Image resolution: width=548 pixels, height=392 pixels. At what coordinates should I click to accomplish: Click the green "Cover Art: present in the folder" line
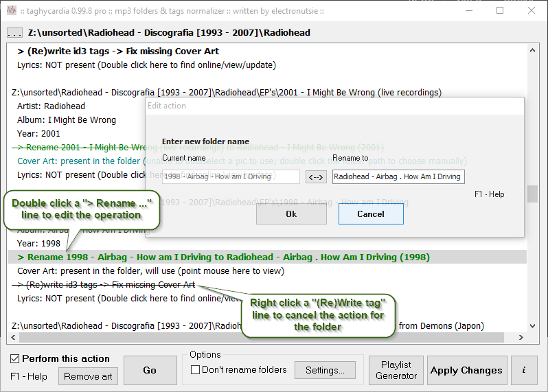point(242,161)
